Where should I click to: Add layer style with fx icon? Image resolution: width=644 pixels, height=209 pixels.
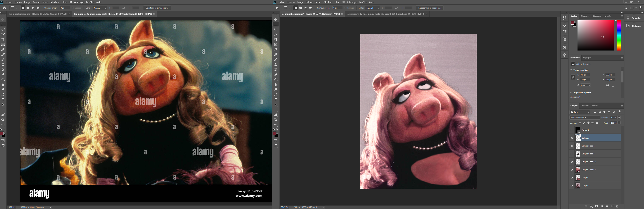coord(591,206)
